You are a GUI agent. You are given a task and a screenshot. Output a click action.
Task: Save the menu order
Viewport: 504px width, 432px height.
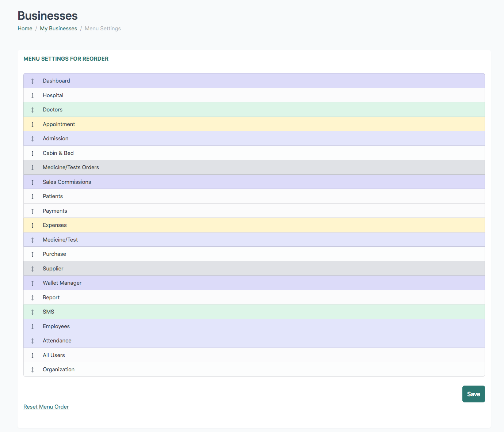pyautogui.click(x=473, y=394)
